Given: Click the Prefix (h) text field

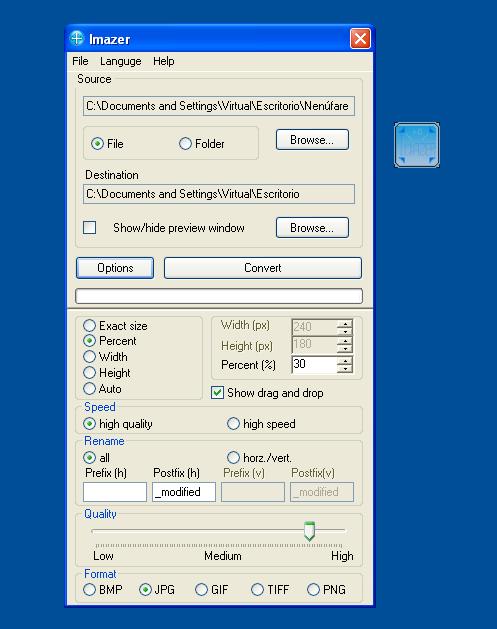Looking at the screenshot, I should (x=115, y=492).
